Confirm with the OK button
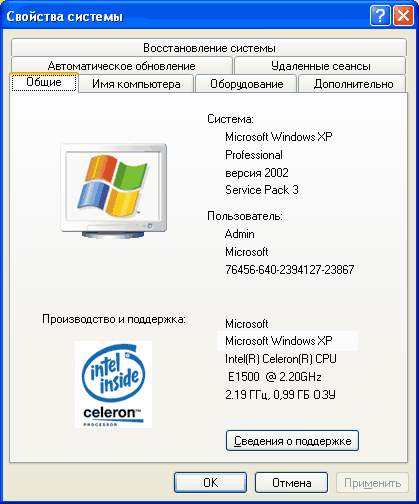 (x=210, y=482)
